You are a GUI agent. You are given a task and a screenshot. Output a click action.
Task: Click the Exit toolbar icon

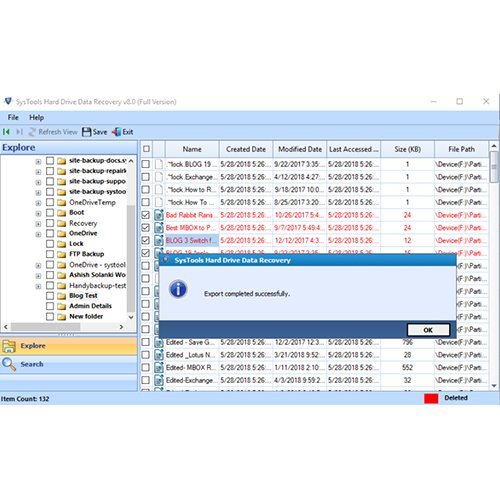tap(116, 132)
